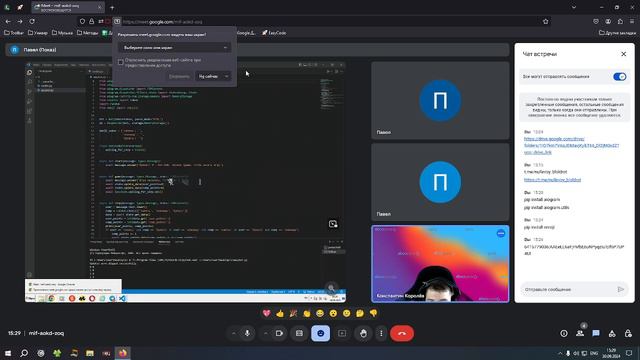640x360 pixels.
Task: Send clapping hands reaction
Action: pos(307,313)
